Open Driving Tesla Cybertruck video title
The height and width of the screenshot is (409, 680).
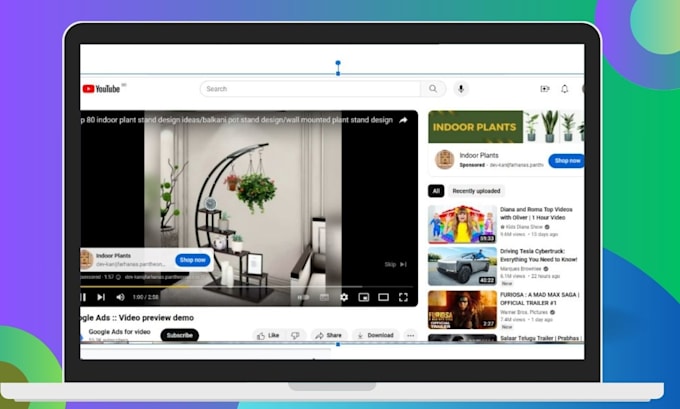click(539, 255)
